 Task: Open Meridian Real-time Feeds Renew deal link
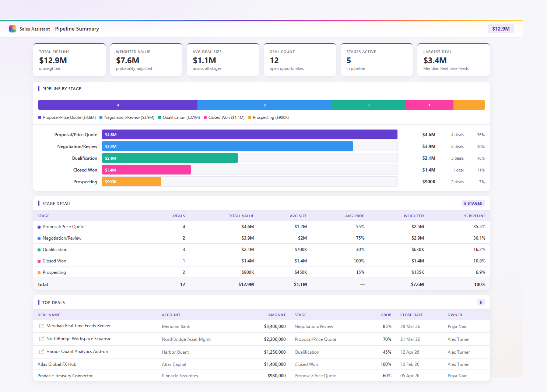click(78, 326)
